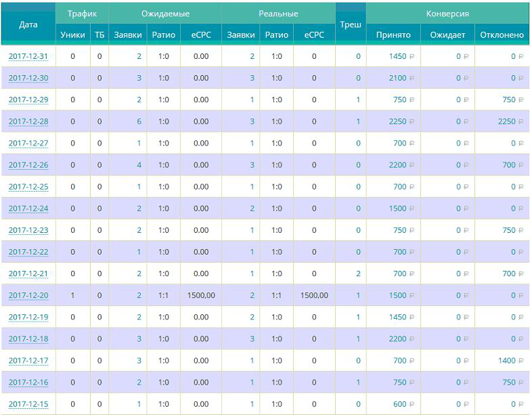Click trash value 2 in 2017-12-21 row
This screenshot has height=415, width=532.
(358, 274)
